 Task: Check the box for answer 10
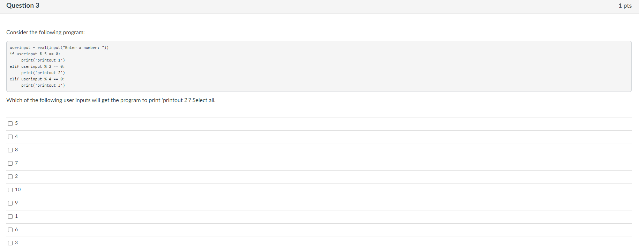click(x=10, y=190)
